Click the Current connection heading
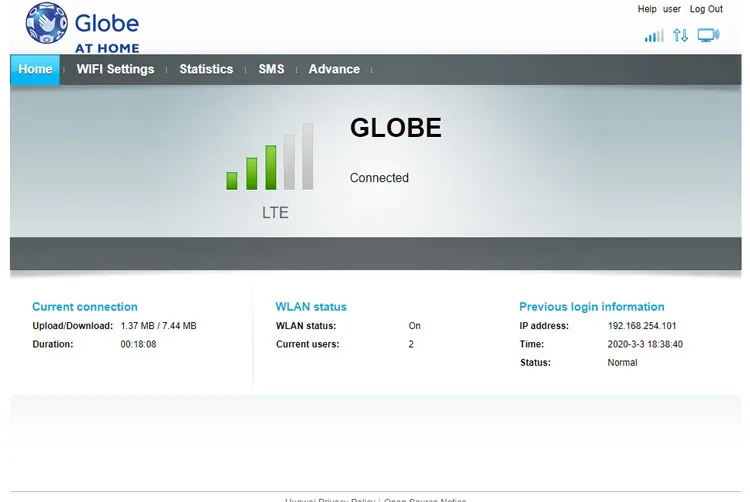The width and height of the screenshot is (750, 502). (85, 307)
